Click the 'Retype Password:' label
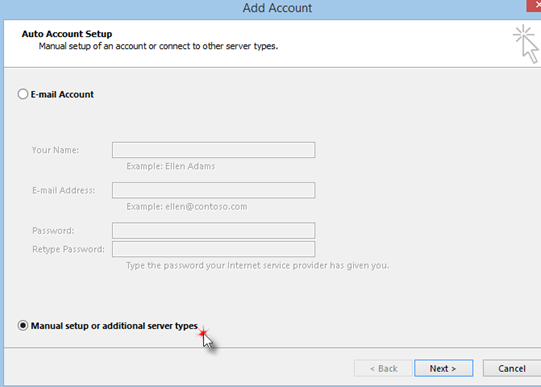Viewport: 541px width, 387px height. pos(68,249)
